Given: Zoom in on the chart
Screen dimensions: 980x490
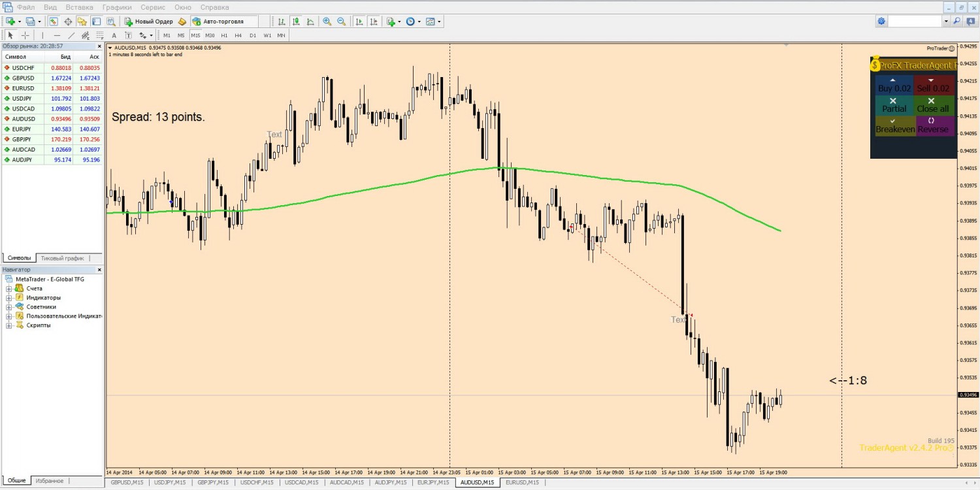Looking at the screenshot, I should click(327, 22).
